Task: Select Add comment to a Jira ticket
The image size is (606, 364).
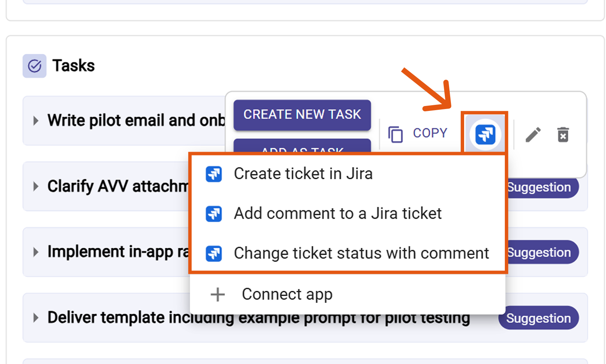Action: click(x=347, y=213)
